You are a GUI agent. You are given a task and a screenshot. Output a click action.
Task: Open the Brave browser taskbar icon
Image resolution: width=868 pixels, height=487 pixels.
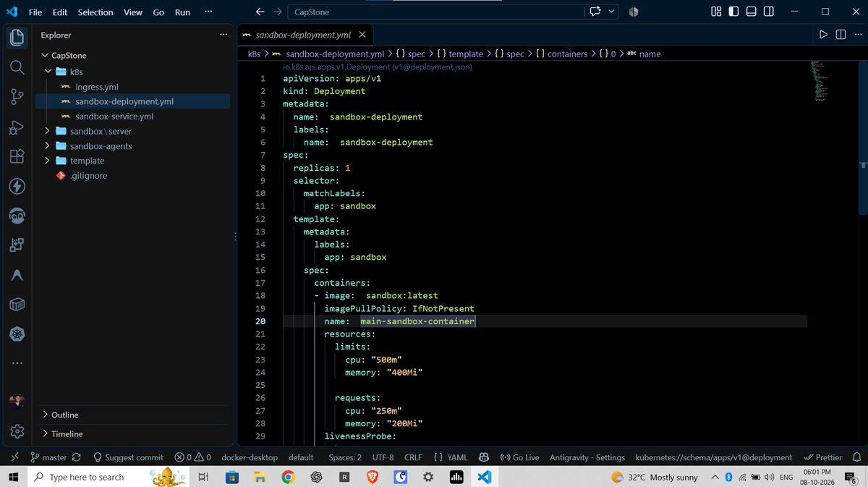tap(373, 478)
